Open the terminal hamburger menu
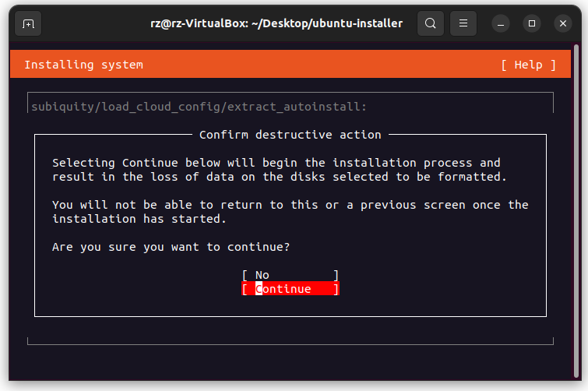 click(463, 23)
